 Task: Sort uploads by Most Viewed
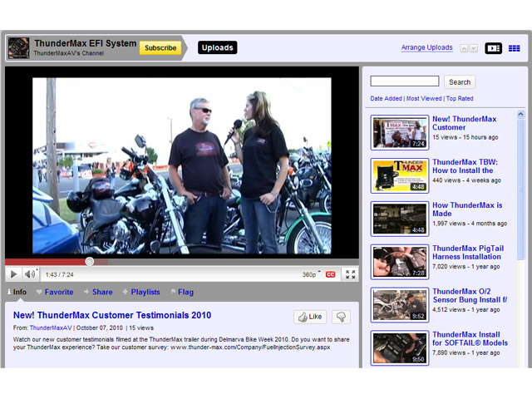pos(424,98)
